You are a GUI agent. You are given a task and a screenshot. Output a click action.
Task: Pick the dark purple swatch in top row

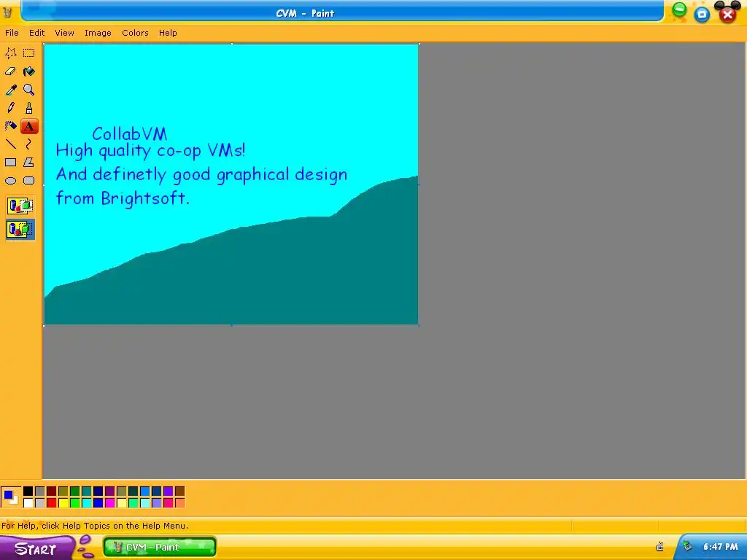(x=109, y=491)
